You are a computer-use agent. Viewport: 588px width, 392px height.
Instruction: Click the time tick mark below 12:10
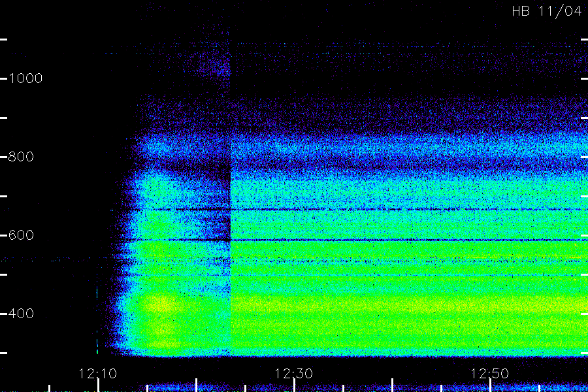click(98, 385)
